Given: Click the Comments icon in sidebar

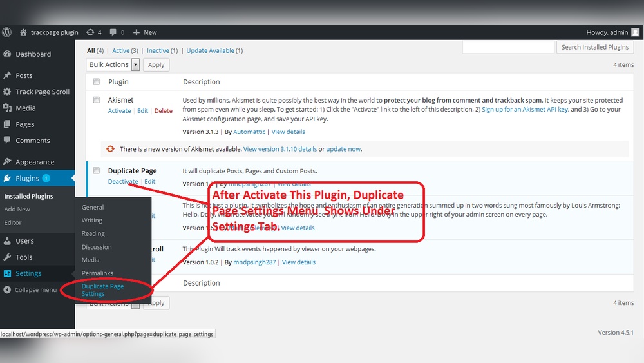Looking at the screenshot, I should (x=7, y=140).
